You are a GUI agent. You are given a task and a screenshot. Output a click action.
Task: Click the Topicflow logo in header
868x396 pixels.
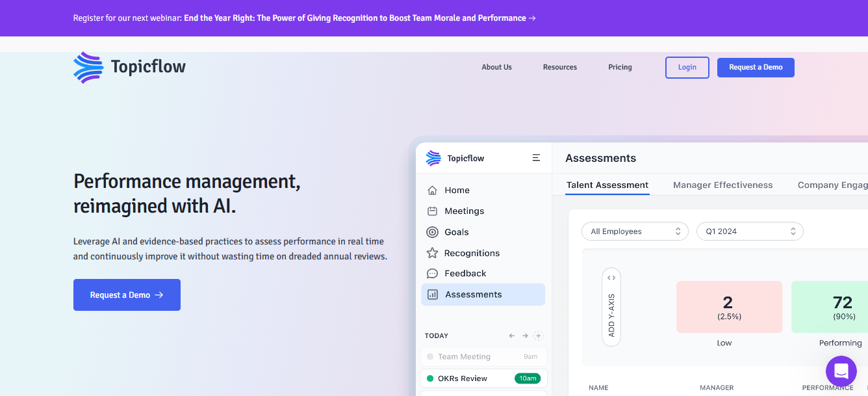tap(129, 67)
